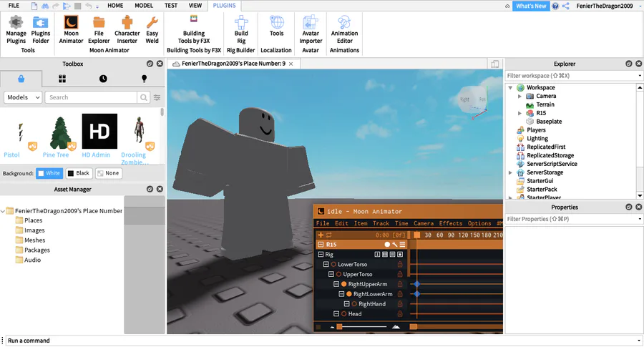
Task: Collapse the Workspace node in Explorer
Action: 510,87
